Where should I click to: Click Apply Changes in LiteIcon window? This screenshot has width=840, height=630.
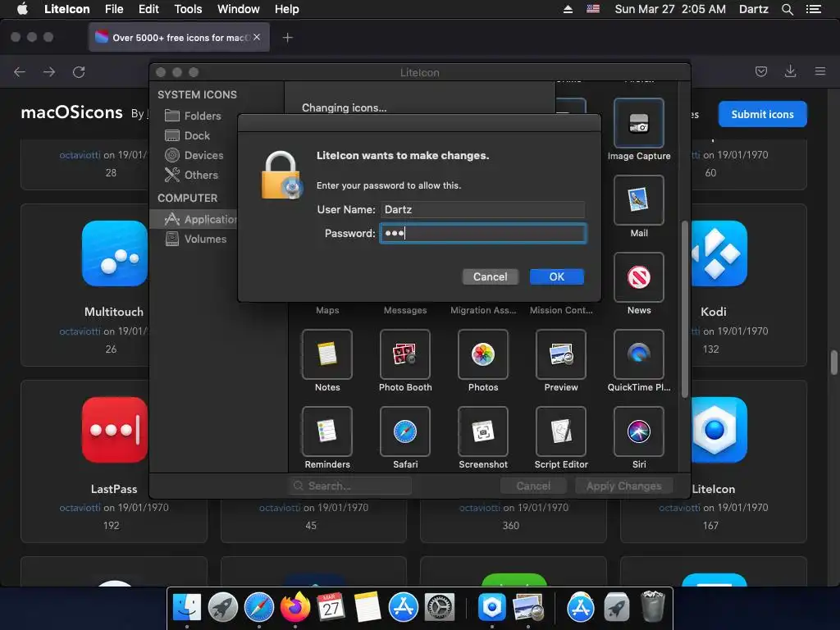click(x=623, y=486)
